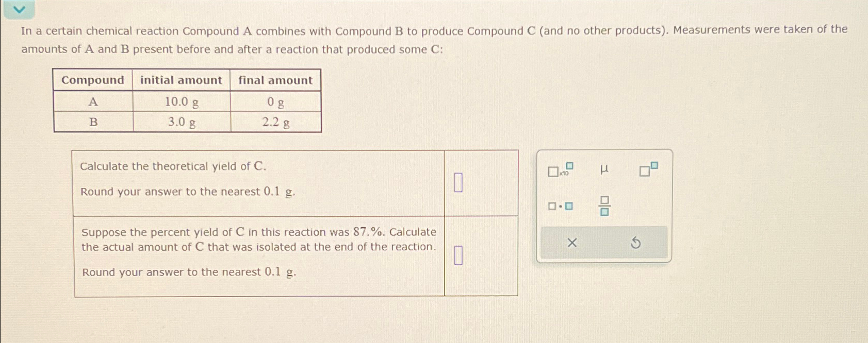This screenshot has width=868, height=343.
Task: Collapse the problem using the top-left chevron
Action: click(20, 9)
